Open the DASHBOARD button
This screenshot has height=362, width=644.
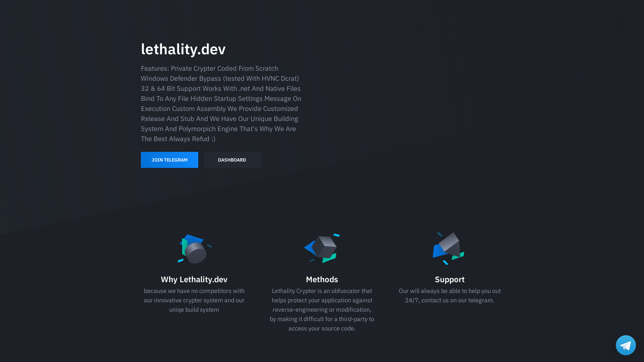pos(232,160)
